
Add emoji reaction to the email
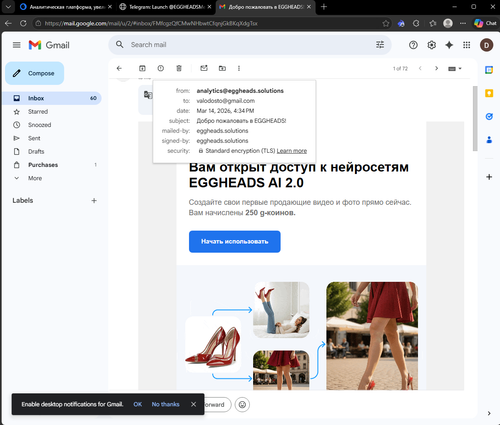(242, 405)
